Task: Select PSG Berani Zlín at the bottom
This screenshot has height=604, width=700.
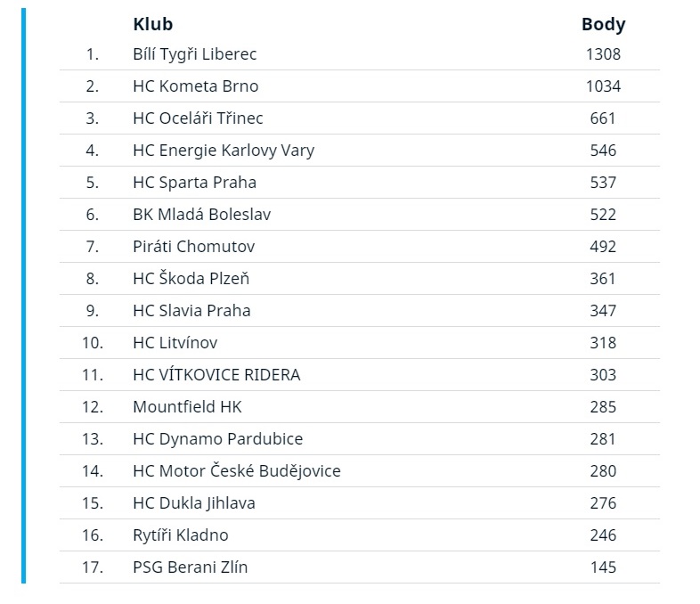Action: [x=191, y=567]
